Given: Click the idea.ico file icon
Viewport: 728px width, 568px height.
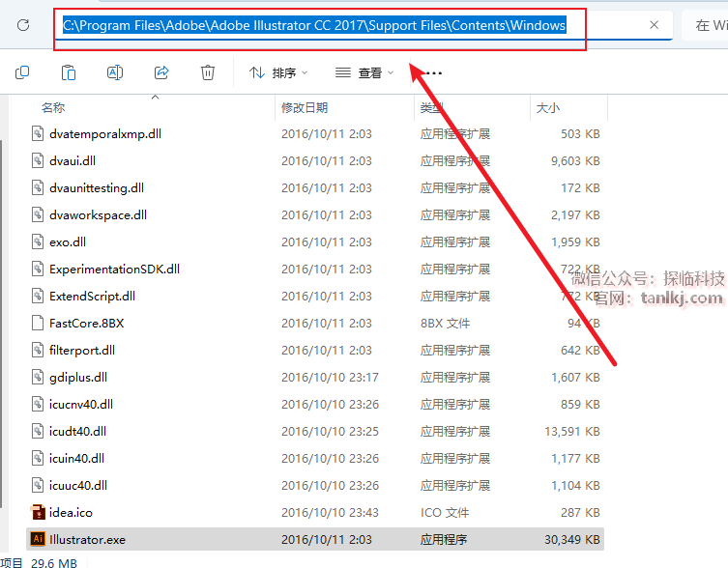Looking at the screenshot, I should tap(38, 512).
